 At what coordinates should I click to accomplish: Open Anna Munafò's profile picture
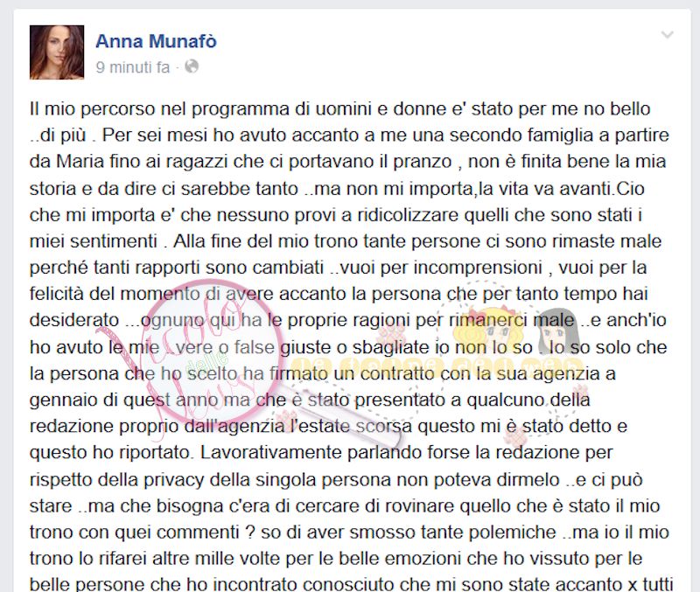57,52
